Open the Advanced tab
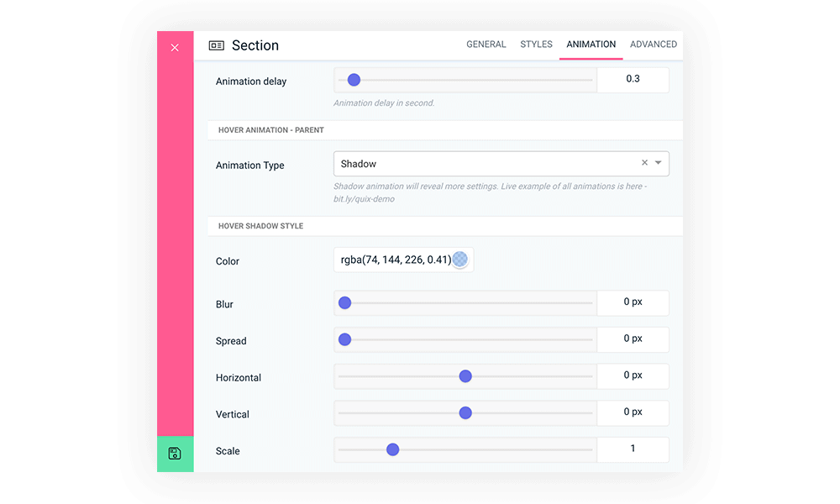 click(653, 44)
